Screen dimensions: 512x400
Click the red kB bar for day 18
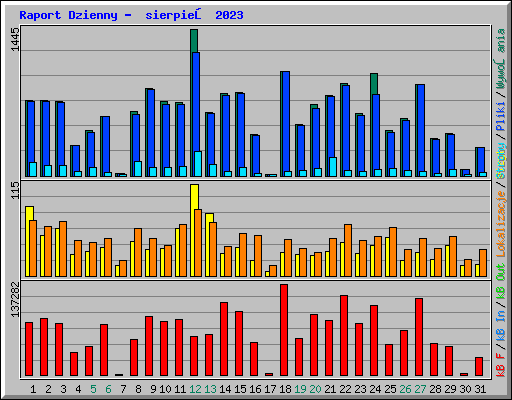point(284,330)
